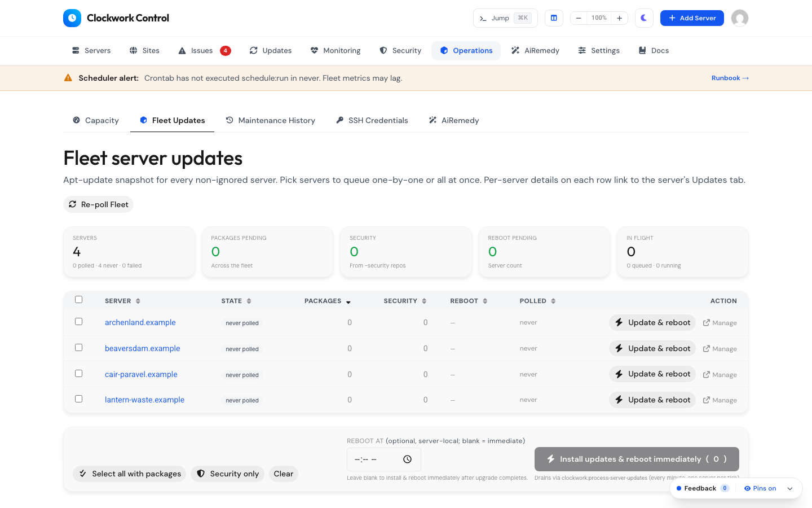This screenshot has height=508, width=812.
Task: Go to Settings
Action: (599, 51)
